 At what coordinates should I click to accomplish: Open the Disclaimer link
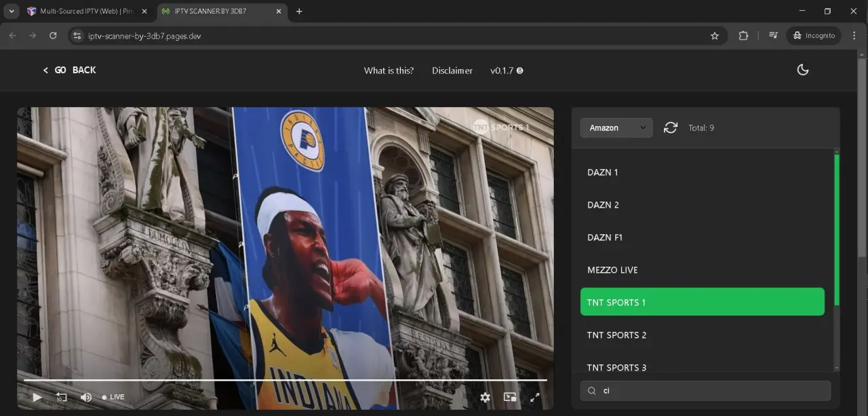tap(452, 71)
